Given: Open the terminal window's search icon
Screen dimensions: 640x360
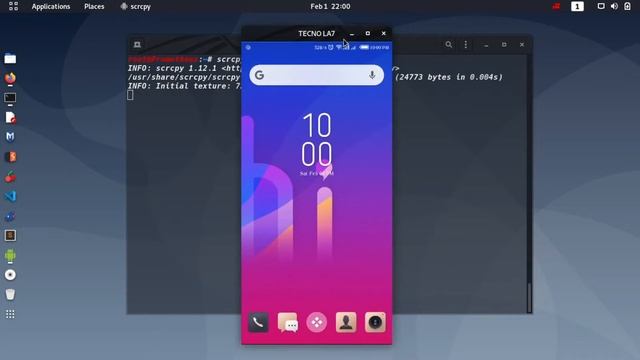Looking at the screenshot, I should 449,44.
